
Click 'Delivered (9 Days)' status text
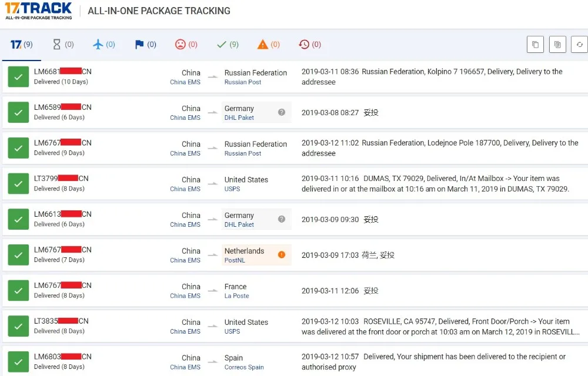click(x=59, y=153)
